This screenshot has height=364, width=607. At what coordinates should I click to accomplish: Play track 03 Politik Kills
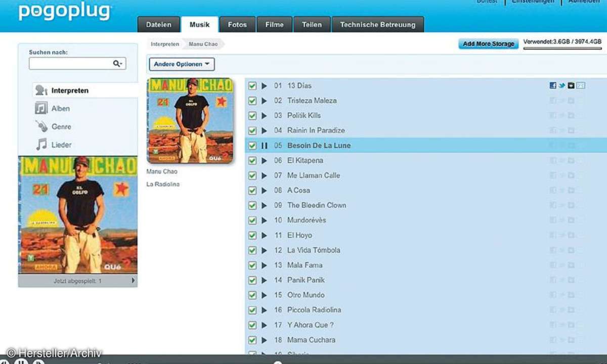click(264, 116)
